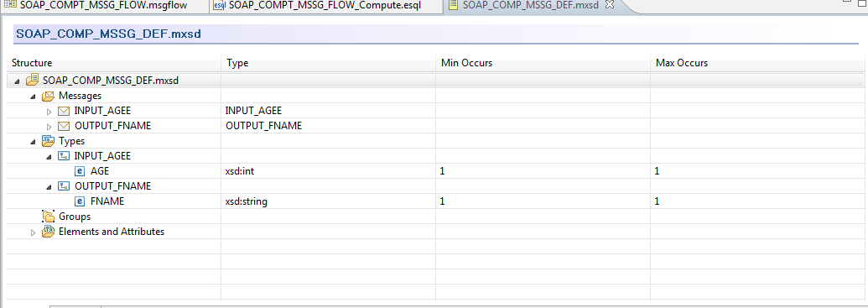Select the Messages tree node
The height and width of the screenshot is (308, 868).
point(80,96)
